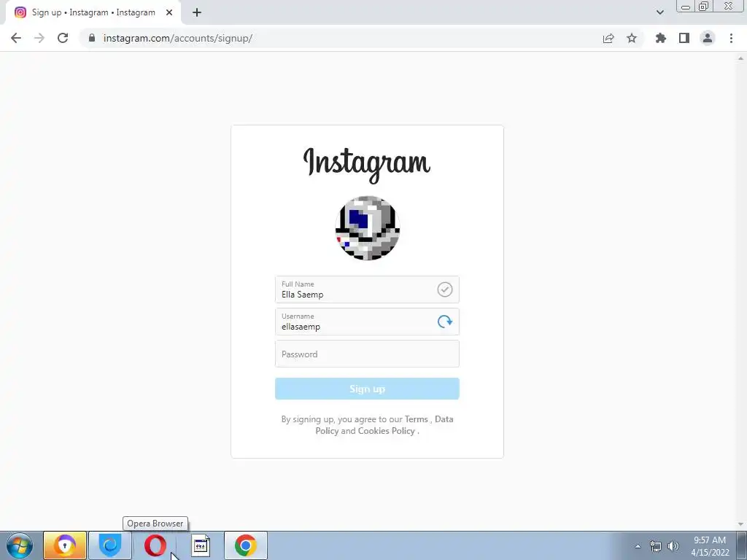
Task: Open the tab search chevron
Action: 659,12
